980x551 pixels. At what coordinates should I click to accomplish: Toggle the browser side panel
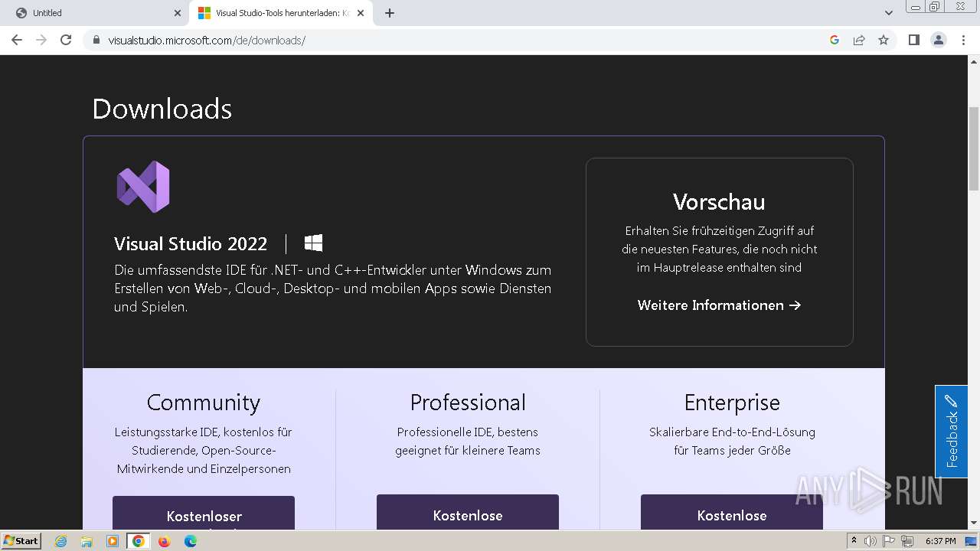click(x=913, y=40)
